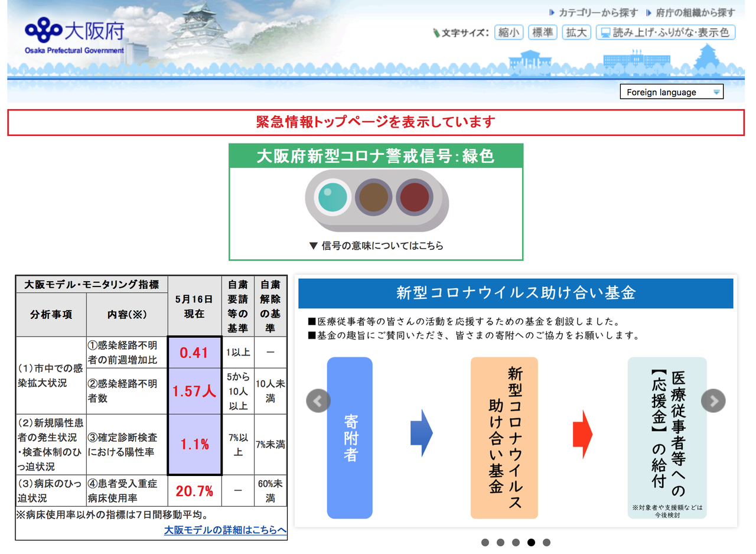Click the 20.7% value cell
The width and height of the screenshot is (756, 554).
click(x=194, y=491)
